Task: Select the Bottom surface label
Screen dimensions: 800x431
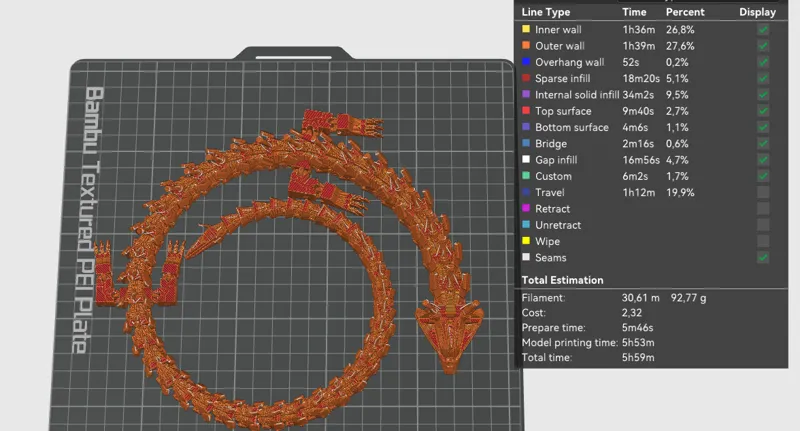Action: point(572,128)
